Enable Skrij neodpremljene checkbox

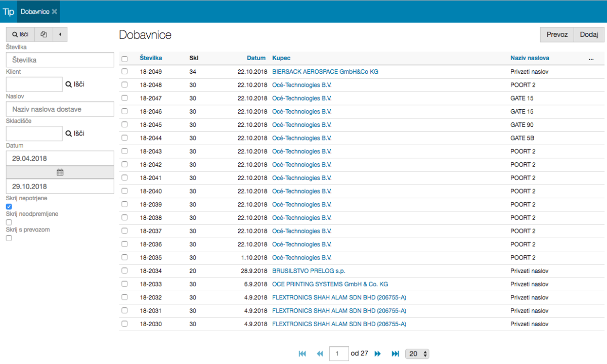9,222
